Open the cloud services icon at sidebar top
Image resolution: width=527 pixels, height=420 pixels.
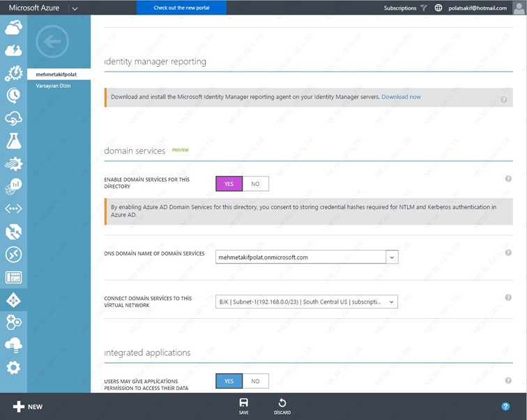tap(13, 28)
